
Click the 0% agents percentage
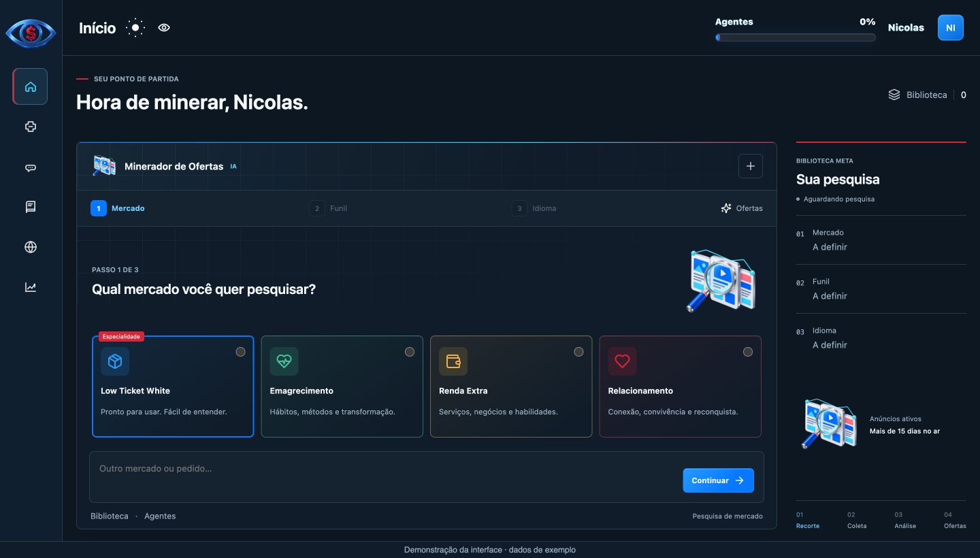click(868, 22)
